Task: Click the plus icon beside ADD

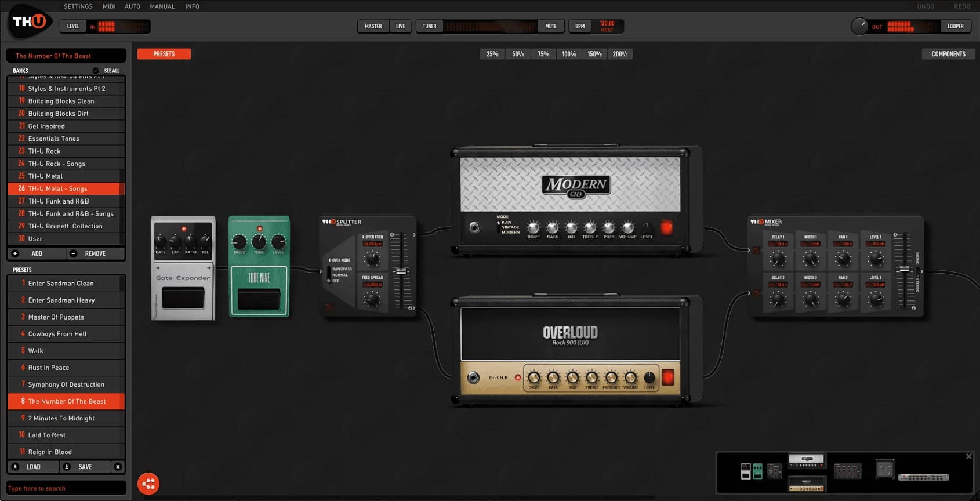Action: pyautogui.click(x=16, y=253)
